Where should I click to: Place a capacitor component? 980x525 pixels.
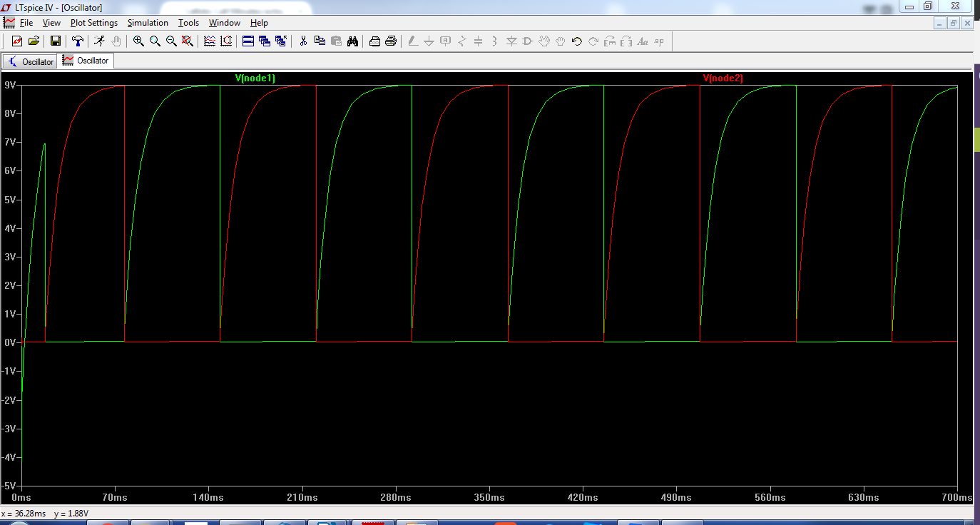pos(478,41)
